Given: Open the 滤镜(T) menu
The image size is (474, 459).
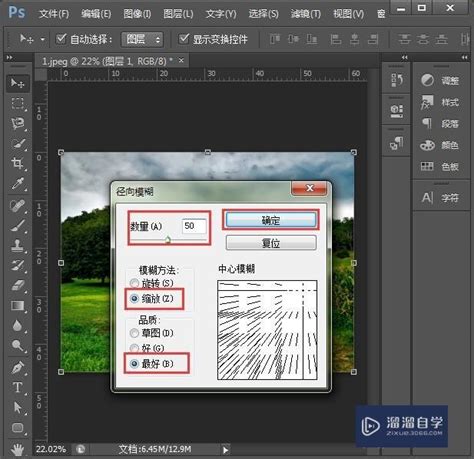Looking at the screenshot, I should 306,14.
